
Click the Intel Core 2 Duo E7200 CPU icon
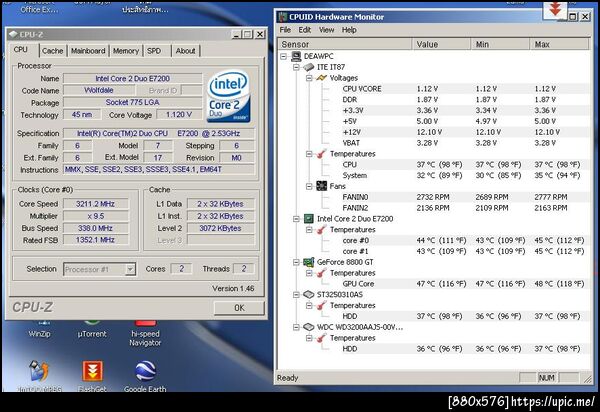pos(308,219)
